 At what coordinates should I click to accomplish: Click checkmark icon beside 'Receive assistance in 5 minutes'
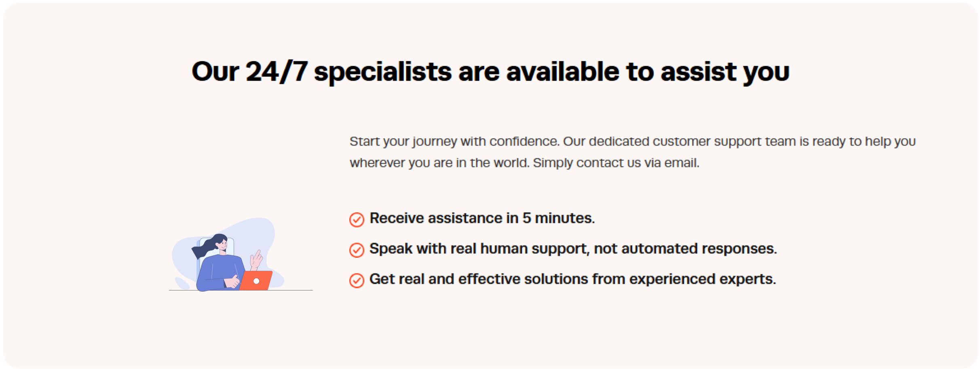click(357, 219)
